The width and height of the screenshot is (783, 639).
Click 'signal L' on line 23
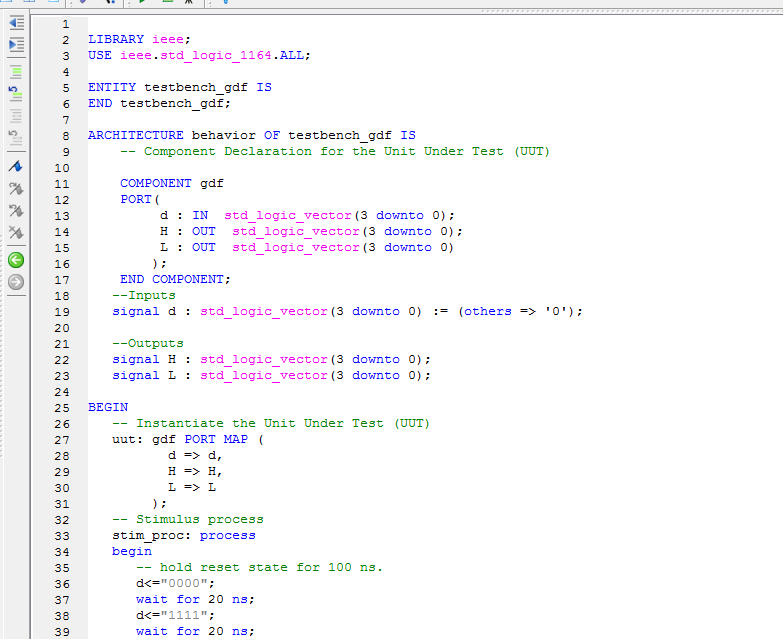(x=144, y=375)
